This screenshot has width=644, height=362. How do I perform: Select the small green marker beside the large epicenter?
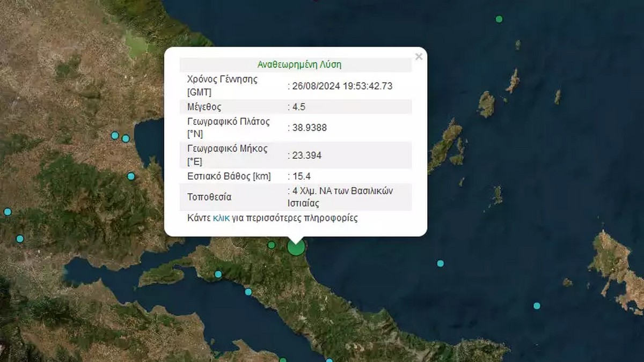(x=272, y=245)
